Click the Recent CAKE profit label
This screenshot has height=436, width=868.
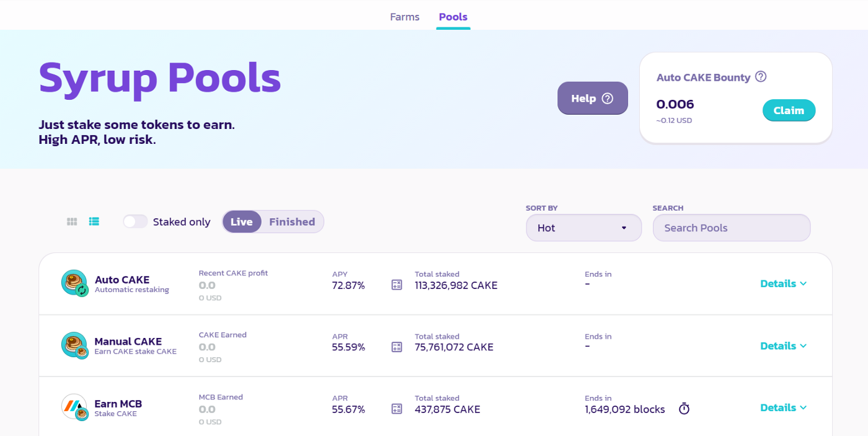[x=233, y=273]
